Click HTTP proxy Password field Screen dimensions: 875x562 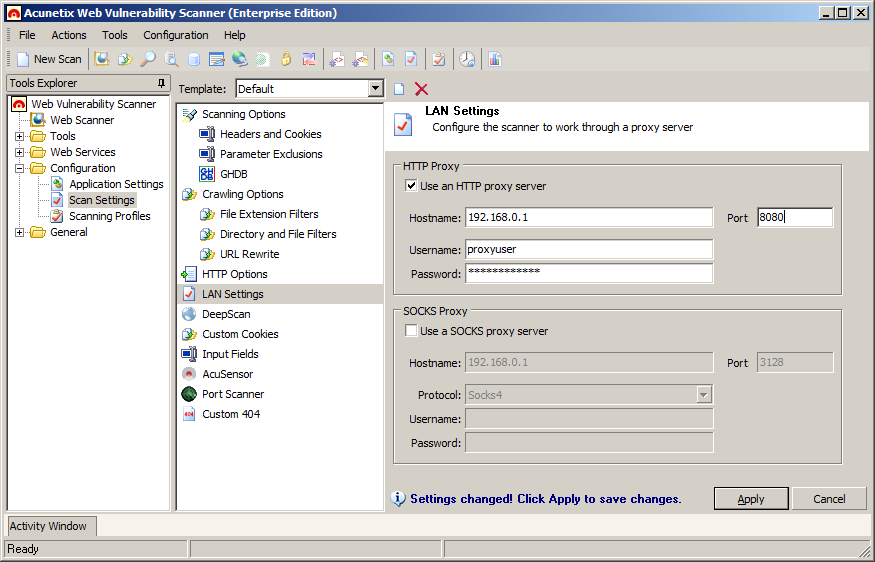click(589, 273)
